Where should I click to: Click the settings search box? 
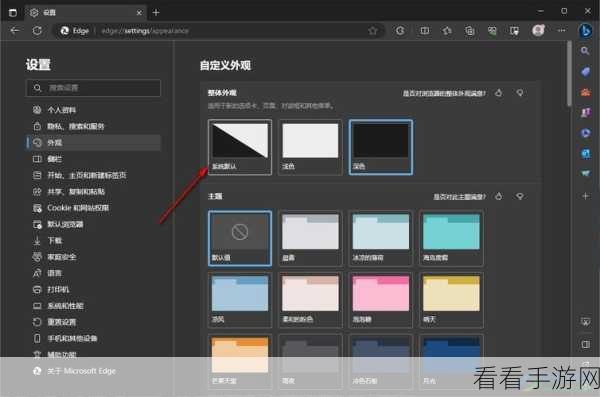click(x=93, y=88)
